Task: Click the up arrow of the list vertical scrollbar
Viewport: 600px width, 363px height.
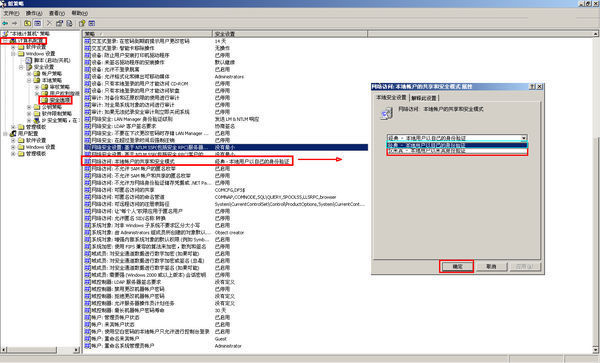Action: (596, 34)
